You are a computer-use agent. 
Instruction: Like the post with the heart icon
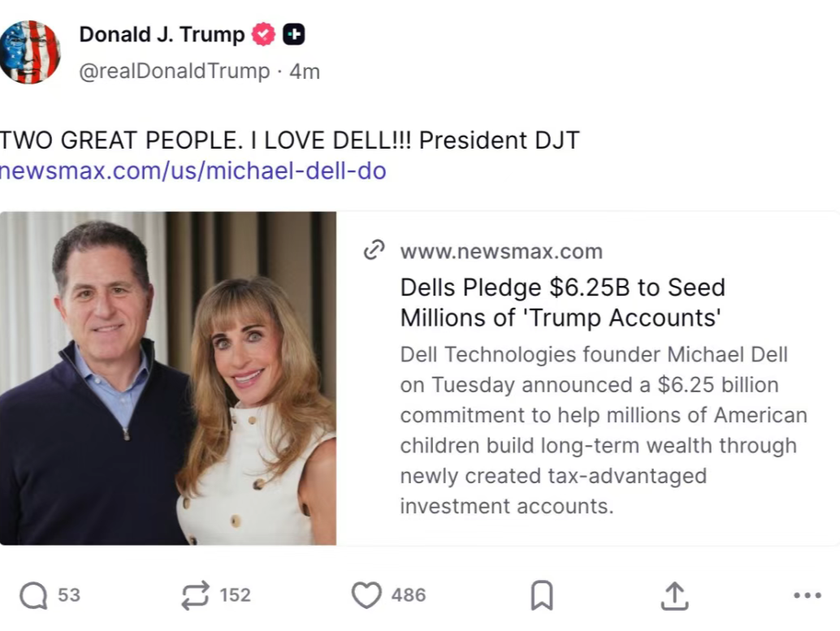[366, 595]
